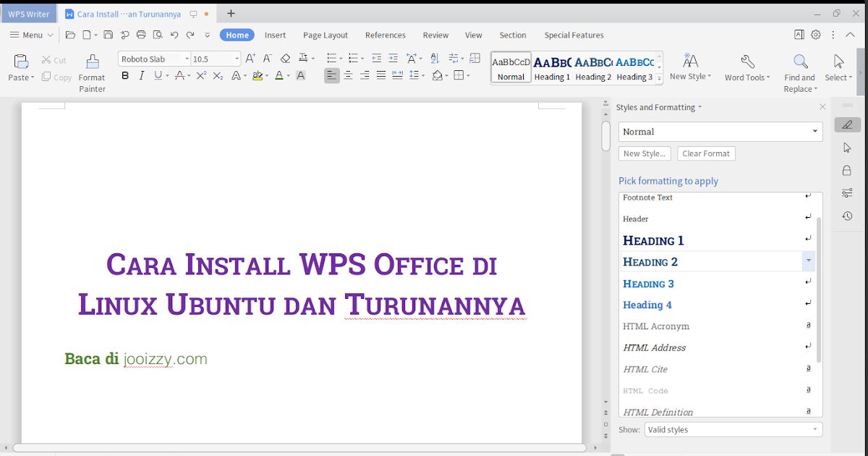Apply Heading 3 from the style gallery
The image size is (868, 456).
click(634, 68)
